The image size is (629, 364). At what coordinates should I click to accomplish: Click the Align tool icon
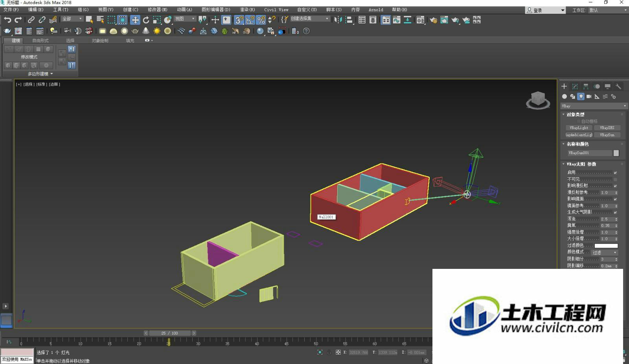coord(349,20)
